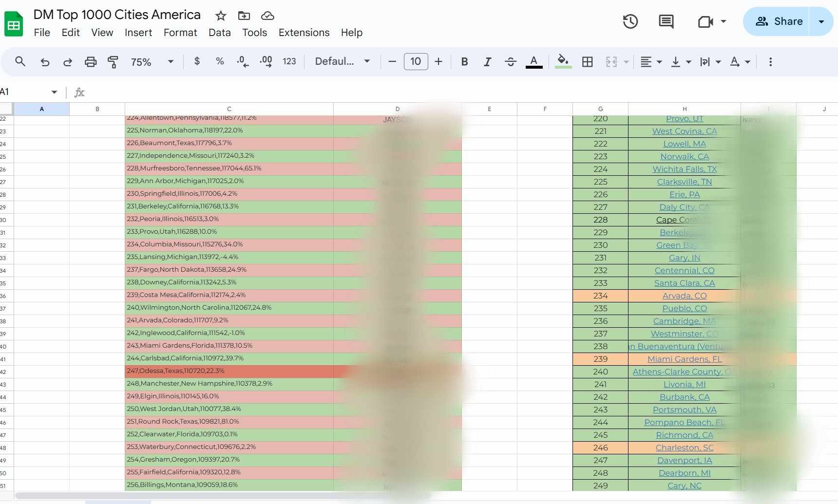Open the Tools menu
Viewport: 838px width, 504px height.
pos(255,33)
